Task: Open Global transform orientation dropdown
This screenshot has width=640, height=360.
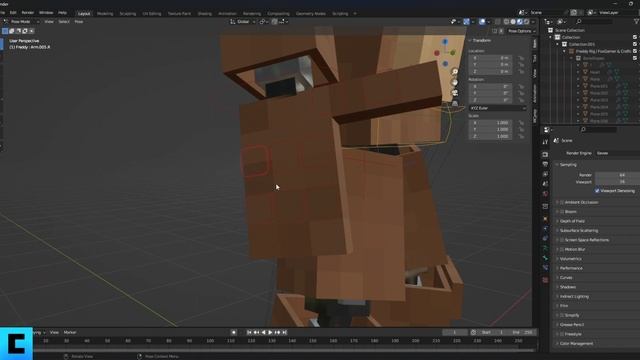Action: pyautogui.click(x=243, y=22)
